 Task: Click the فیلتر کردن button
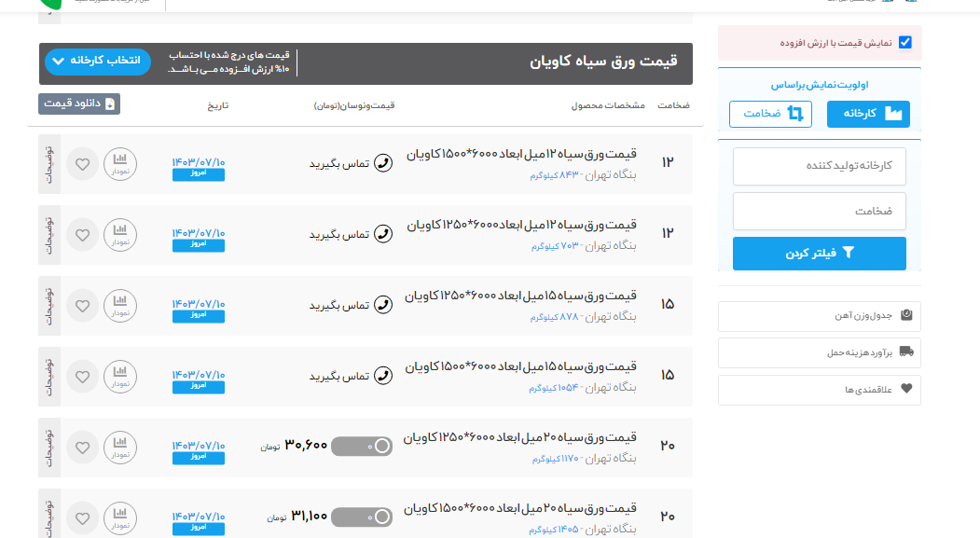pyautogui.click(x=819, y=253)
